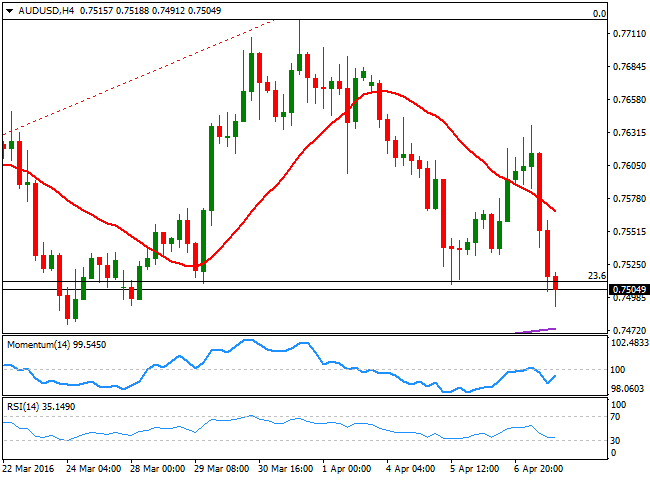Click the 102.4833 Momentum scale value
The height and width of the screenshot is (480, 650).
point(630,343)
